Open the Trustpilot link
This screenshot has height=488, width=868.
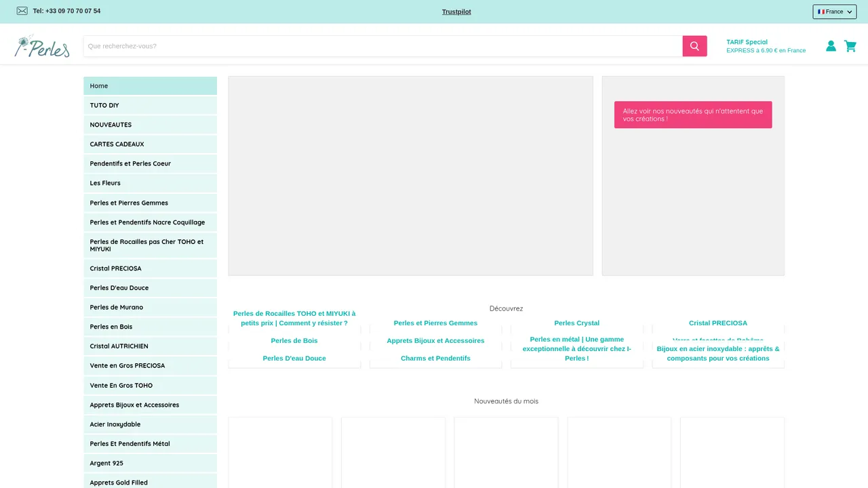pyautogui.click(x=456, y=12)
